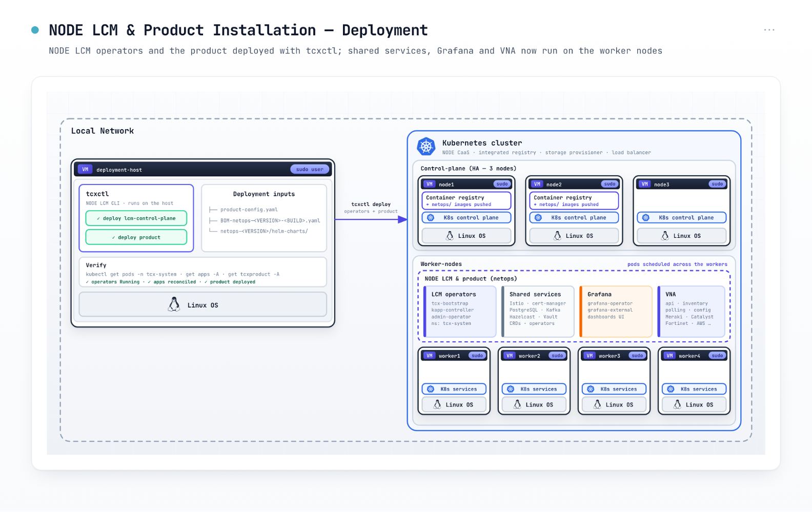
Task: Click the K8s wheel icon in node3 control plane
Action: (x=646, y=218)
